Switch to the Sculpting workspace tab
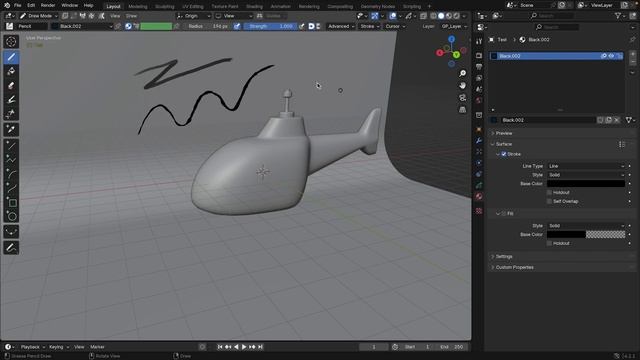This screenshot has width=640, height=360. pyautogui.click(x=164, y=6)
